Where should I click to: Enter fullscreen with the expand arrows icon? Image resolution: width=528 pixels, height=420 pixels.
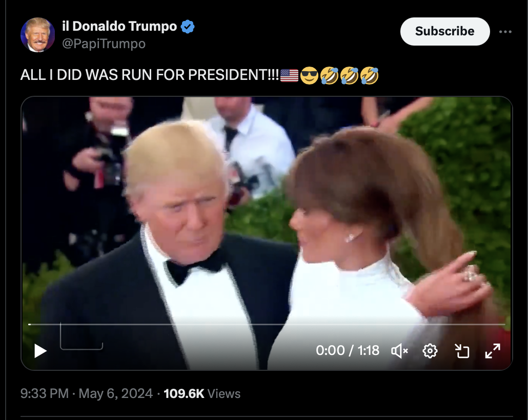click(x=493, y=351)
